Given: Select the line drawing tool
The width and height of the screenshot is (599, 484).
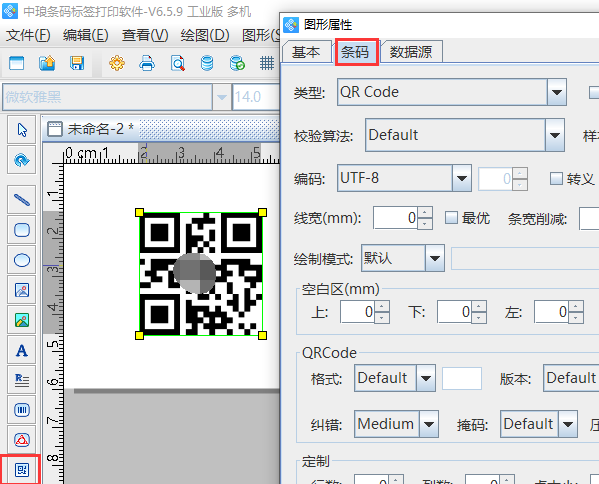Looking at the screenshot, I should coord(22,199).
